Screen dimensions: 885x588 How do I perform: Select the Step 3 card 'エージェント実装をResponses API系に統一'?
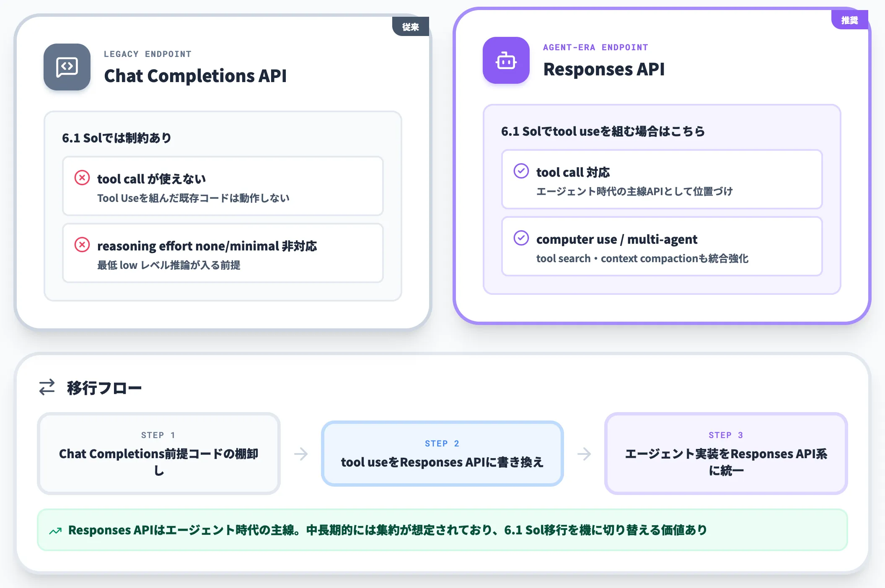click(726, 454)
